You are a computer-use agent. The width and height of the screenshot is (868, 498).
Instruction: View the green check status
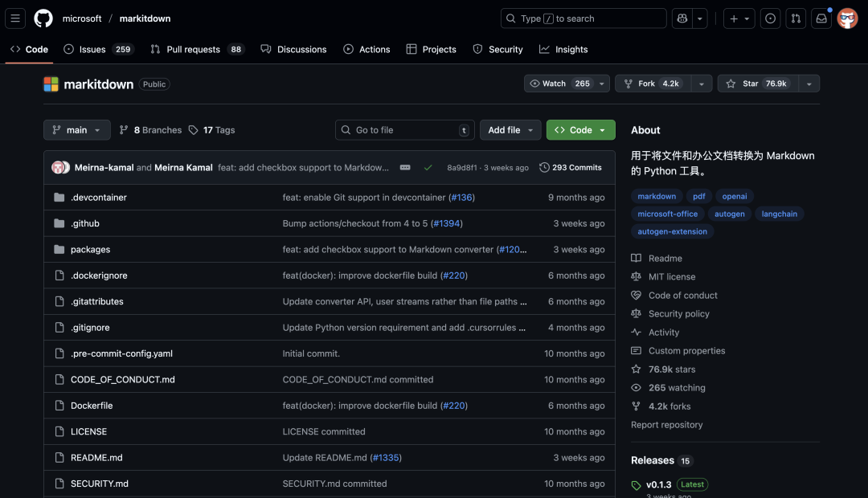pos(428,168)
